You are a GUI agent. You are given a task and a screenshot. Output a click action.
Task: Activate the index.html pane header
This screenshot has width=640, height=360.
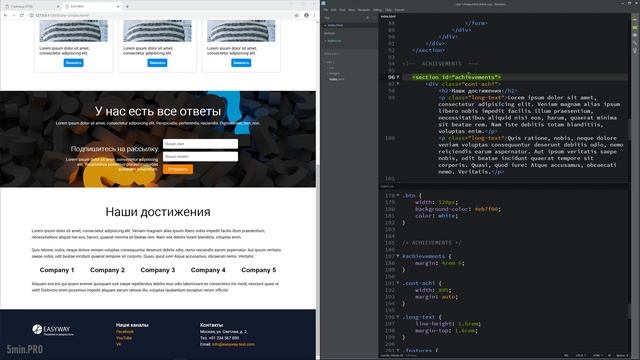click(388, 16)
